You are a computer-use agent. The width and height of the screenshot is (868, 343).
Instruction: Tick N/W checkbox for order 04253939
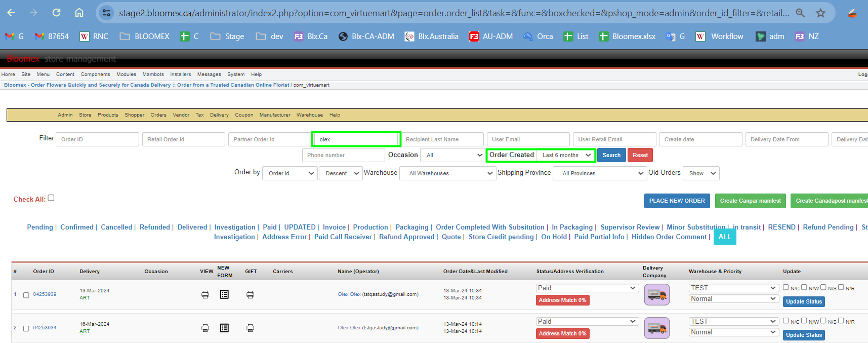click(804, 287)
